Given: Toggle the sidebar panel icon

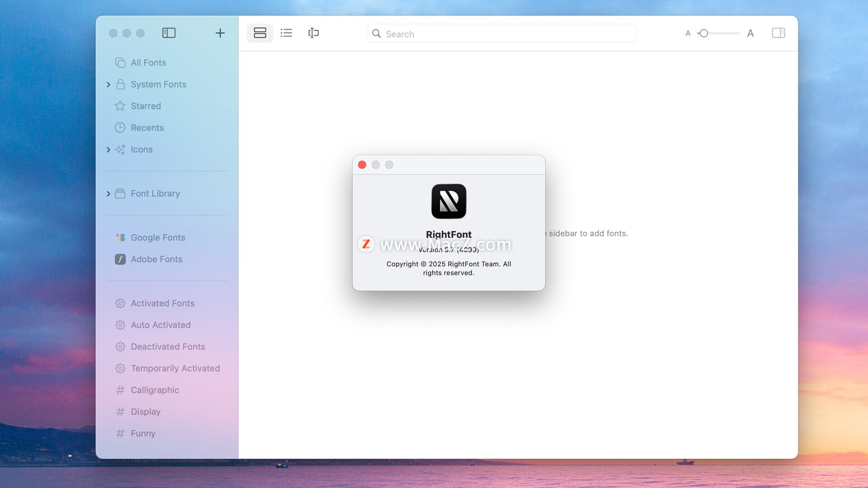Looking at the screenshot, I should 169,33.
